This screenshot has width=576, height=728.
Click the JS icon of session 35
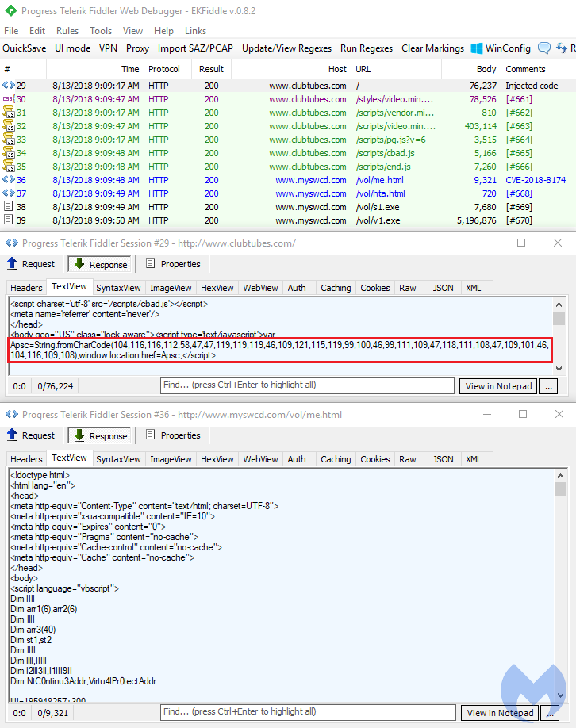click(x=9, y=167)
